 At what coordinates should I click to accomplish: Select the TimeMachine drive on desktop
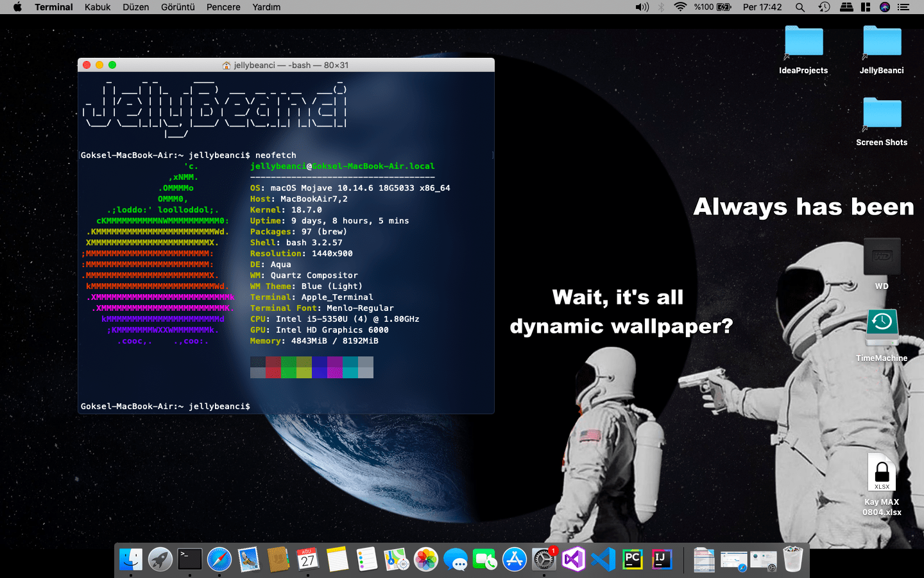(882, 335)
